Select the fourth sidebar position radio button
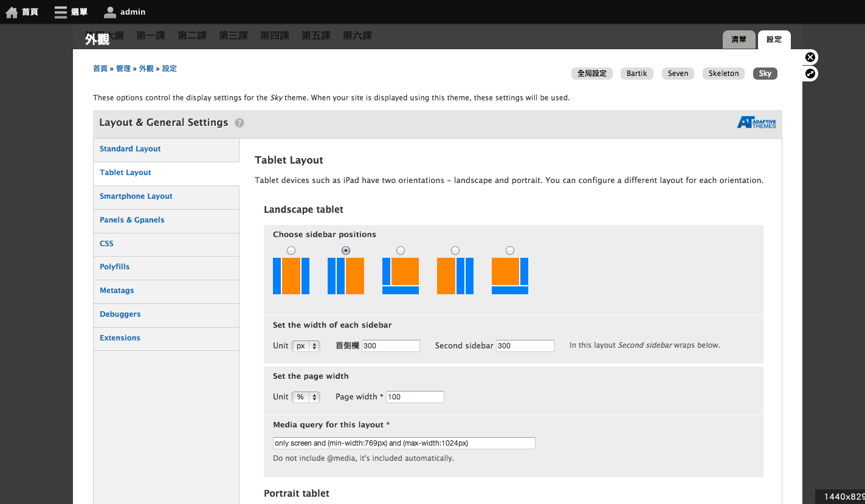 (455, 250)
